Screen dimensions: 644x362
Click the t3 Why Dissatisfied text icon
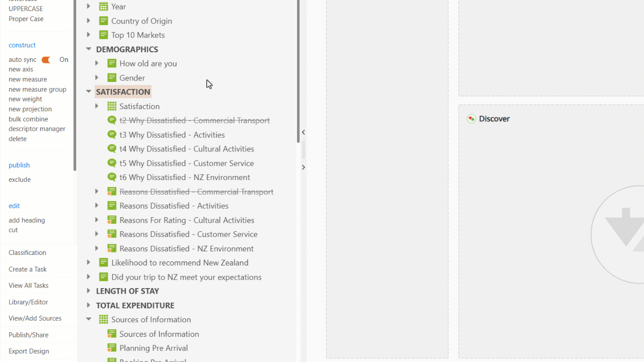[x=112, y=135]
